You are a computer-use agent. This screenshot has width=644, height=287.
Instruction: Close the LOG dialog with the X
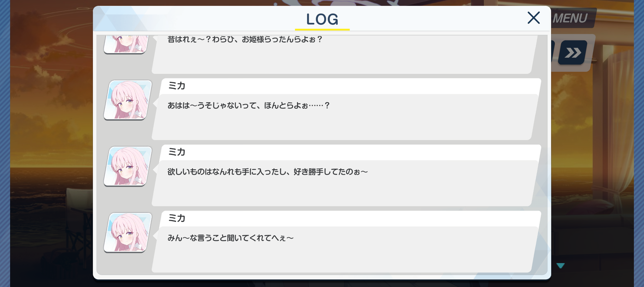click(533, 18)
